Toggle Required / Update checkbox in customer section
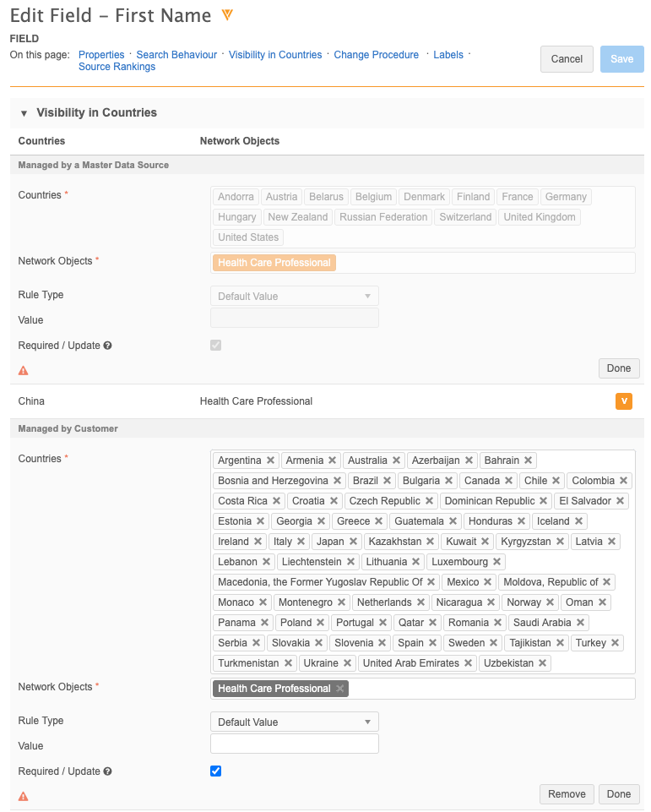 tap(215, 771)
